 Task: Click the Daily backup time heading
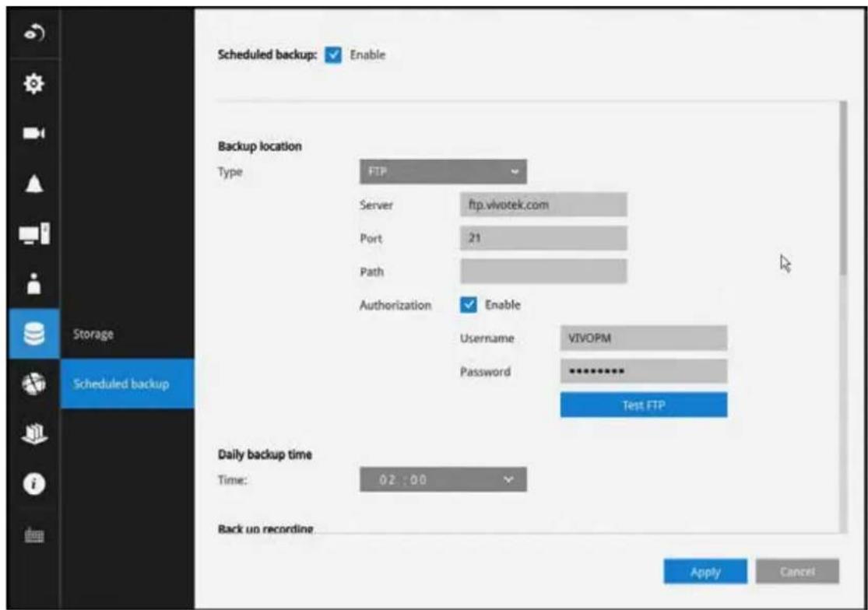tap(265, 454)
